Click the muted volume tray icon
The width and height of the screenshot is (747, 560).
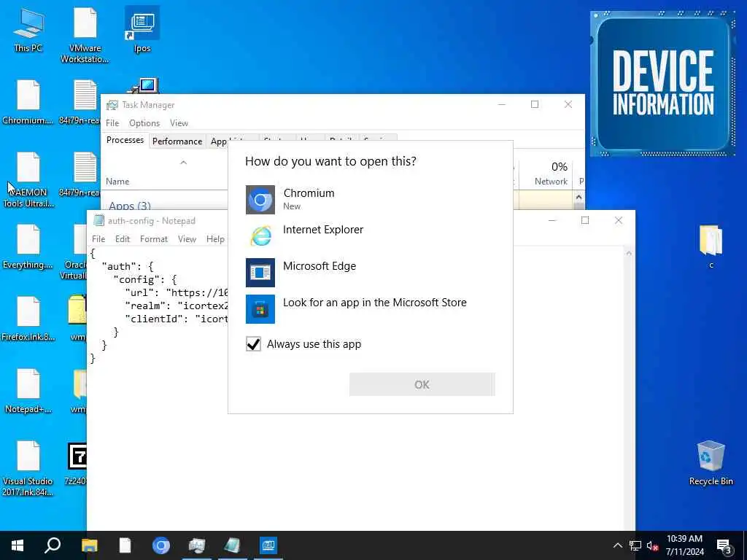pos(652,545)
